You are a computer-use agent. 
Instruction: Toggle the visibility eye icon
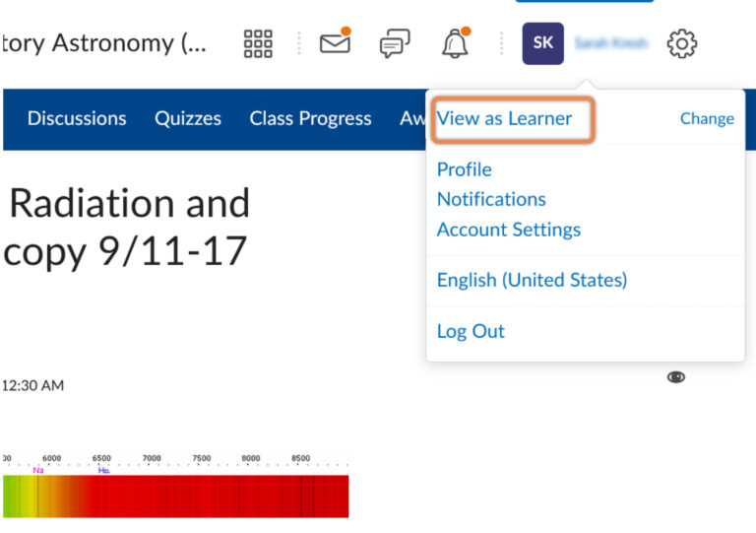click(x=675, y=377)
